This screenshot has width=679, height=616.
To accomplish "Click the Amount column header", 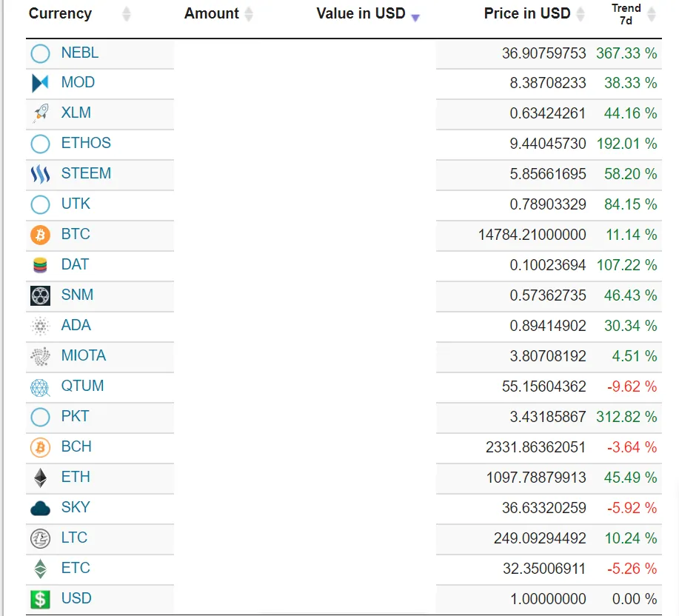I will click(x=211, y=13).
